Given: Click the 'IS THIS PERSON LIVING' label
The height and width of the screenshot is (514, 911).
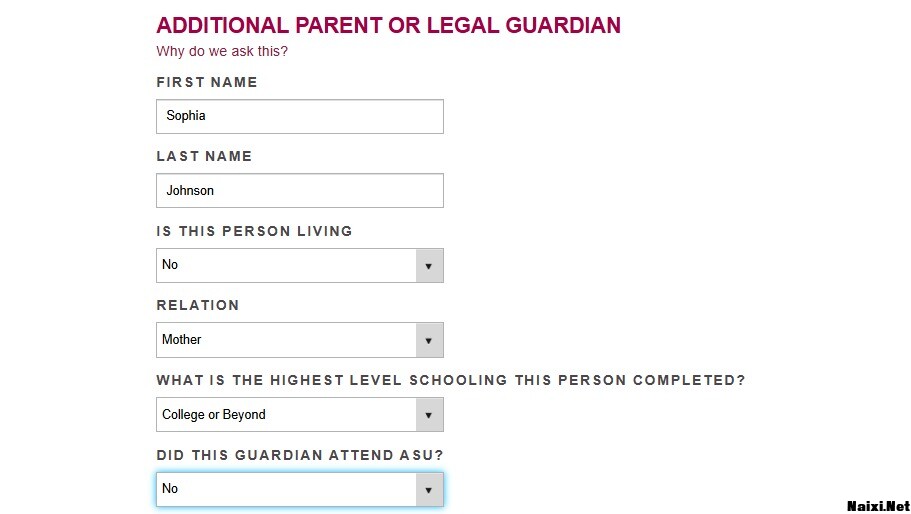Looking at the screenshot, I should [254, 231].
